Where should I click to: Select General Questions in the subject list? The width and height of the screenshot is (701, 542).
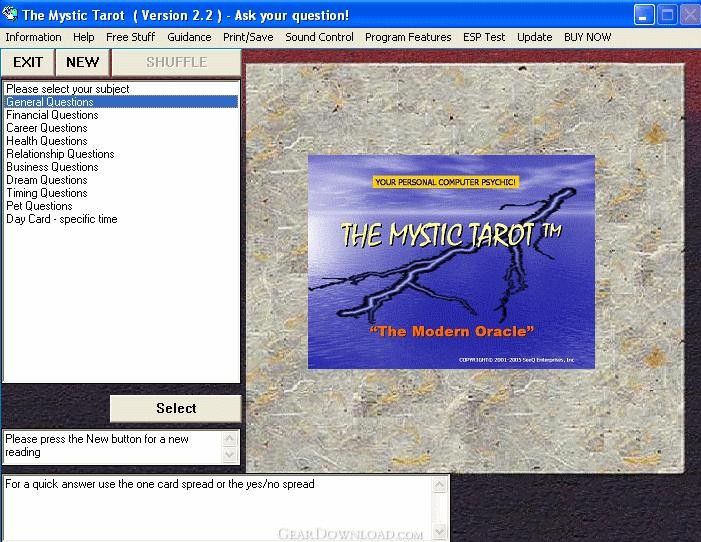[x=121, y=102]
